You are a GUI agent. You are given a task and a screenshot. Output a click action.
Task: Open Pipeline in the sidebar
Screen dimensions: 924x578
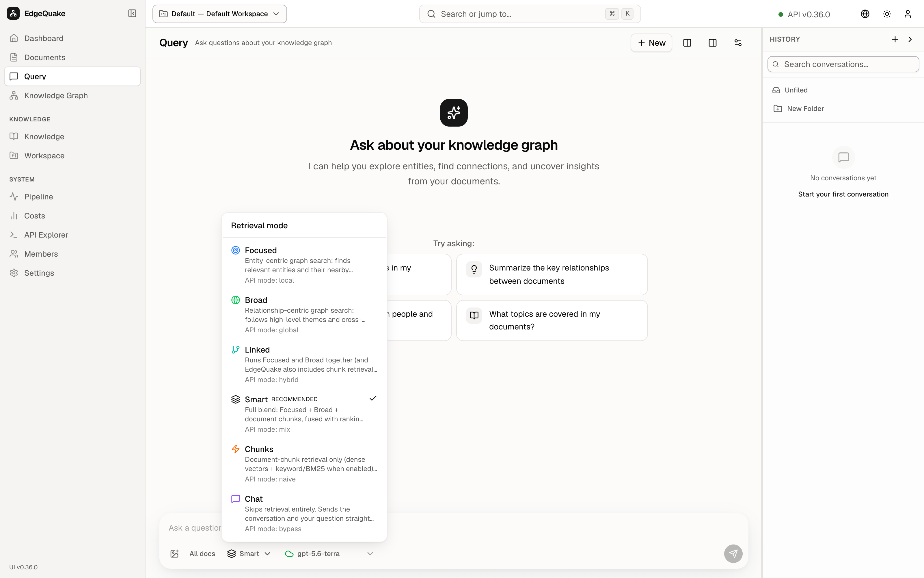pos(72,197)
